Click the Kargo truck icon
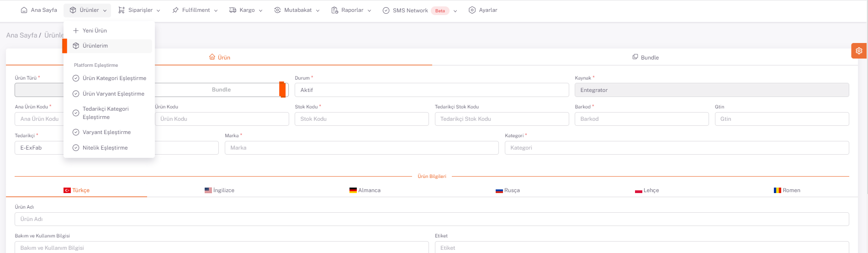This screenshot has height=253, width=868. pyautogui.click(x=233, y=10)
